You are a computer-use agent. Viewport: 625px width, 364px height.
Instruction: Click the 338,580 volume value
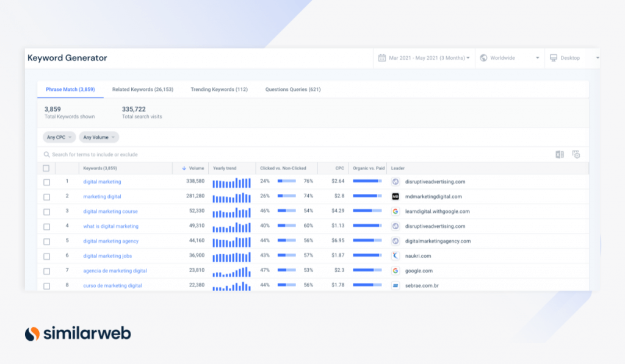click(x=195, y=181)
